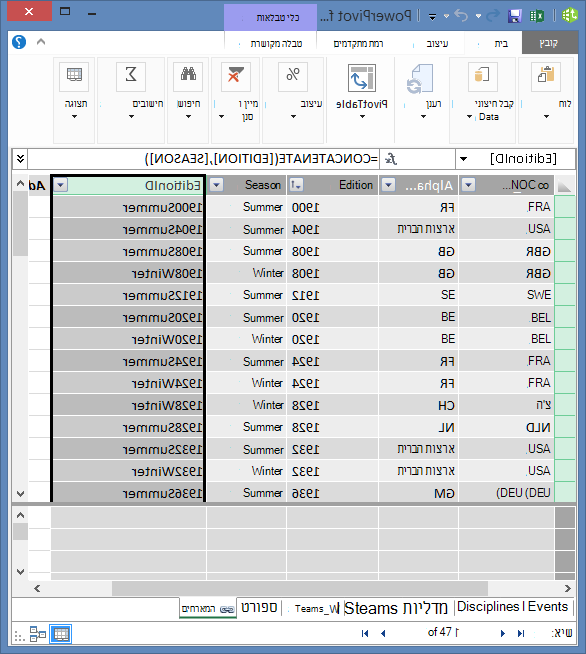The width and height of the screenshot is (586, 654).
Task: Click the Clipboard paste icon
Action: 546,76
